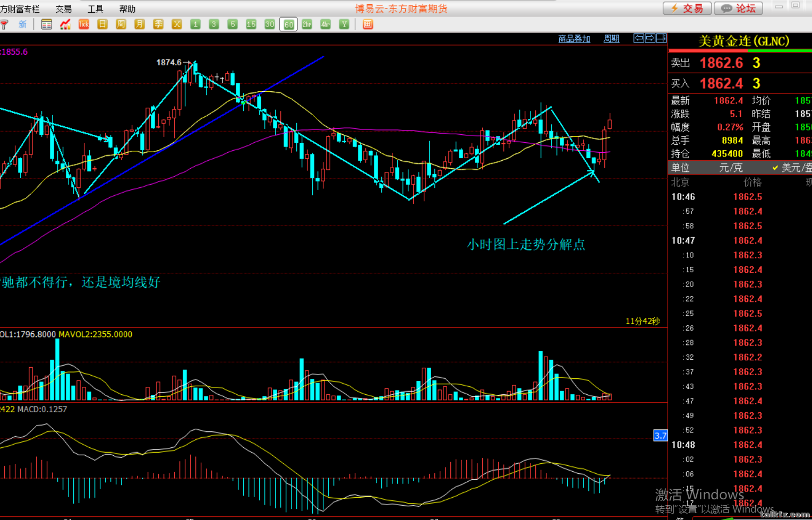Screen dimensions: 812x520
Task: Toggle the 美元/盎 unit checkbox
Action: pos(775,168)
